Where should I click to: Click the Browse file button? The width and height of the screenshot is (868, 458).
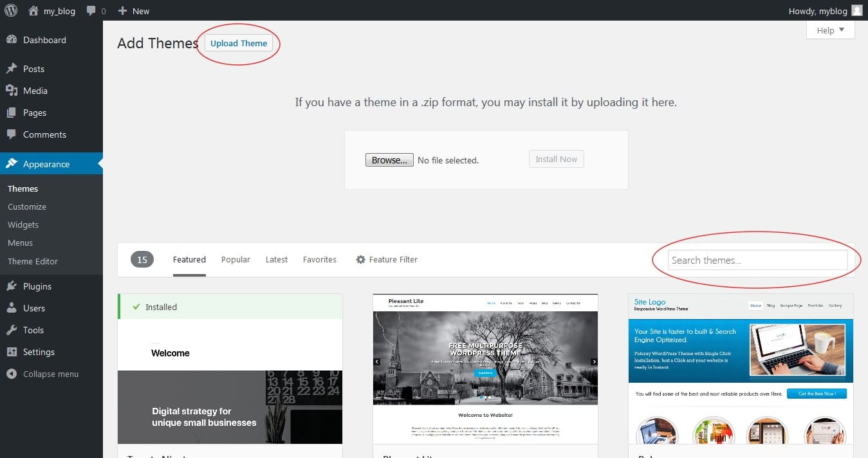[x=389, y=160]
